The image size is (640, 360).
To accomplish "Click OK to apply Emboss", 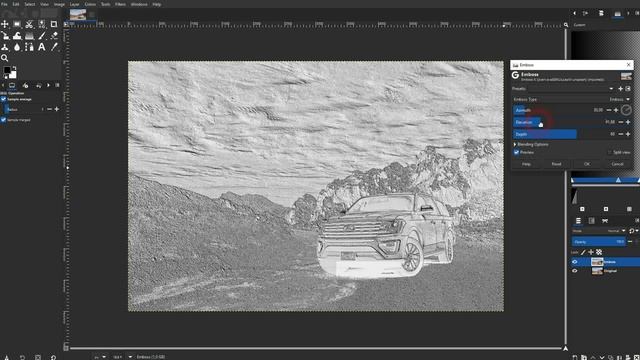I will pos(587,164).
